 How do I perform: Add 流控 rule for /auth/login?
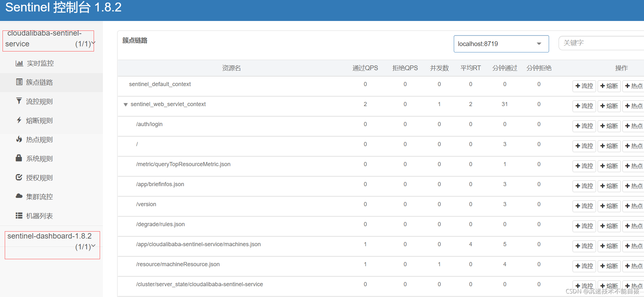(x=584, y=126)
